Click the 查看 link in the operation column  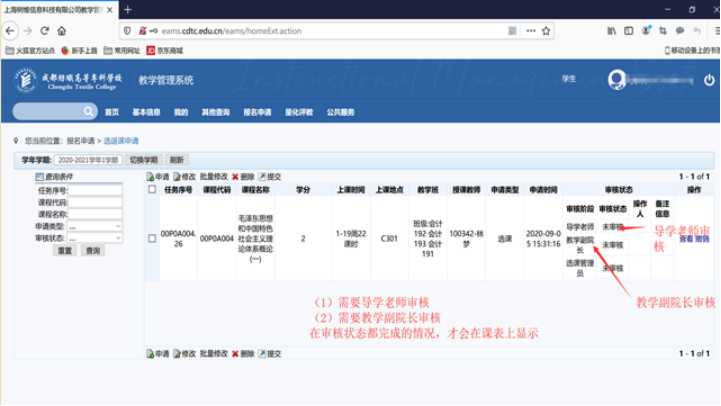click(x=686, y=239)
